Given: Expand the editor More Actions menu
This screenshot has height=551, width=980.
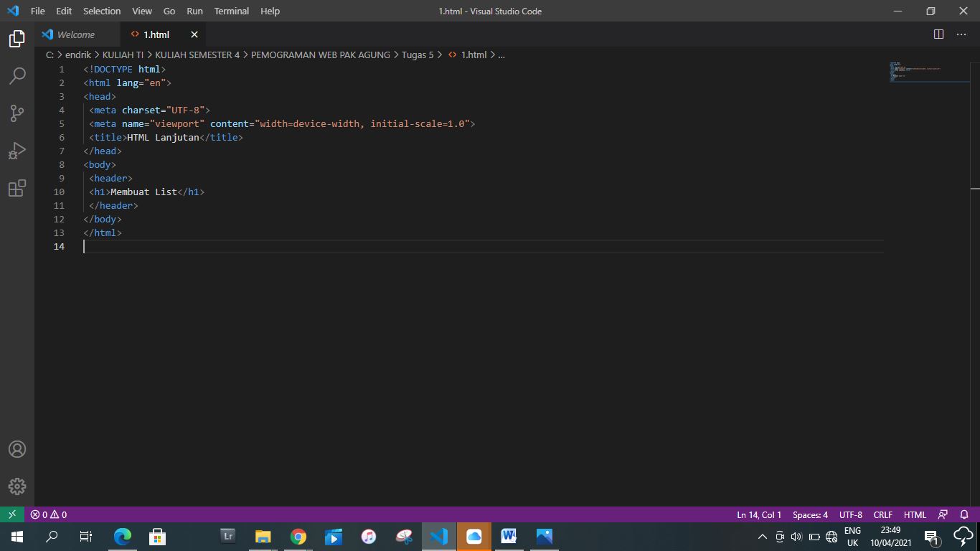Looking at the screenshot, I should point(961,34).
